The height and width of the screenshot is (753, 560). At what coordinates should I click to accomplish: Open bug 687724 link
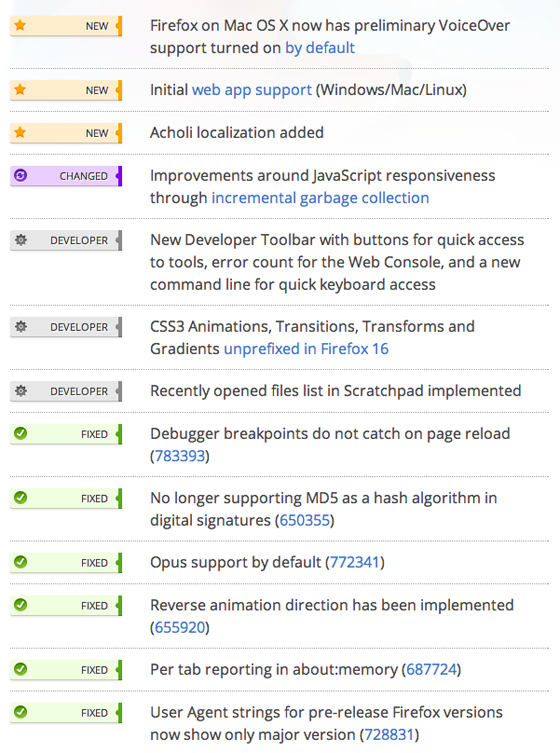click(x=431, y=669)
